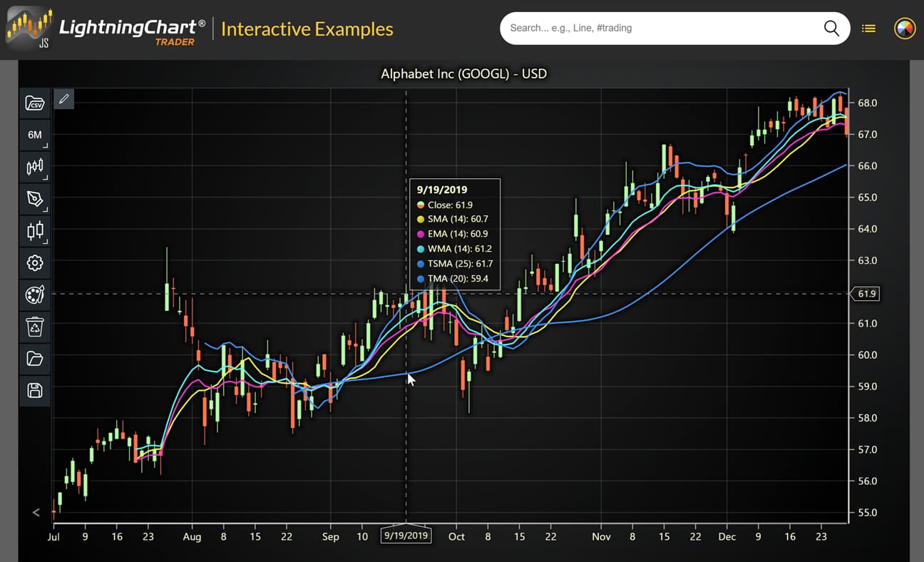Select the chart title Alphabet Inc (GOOGL) - USD
This screenshot has width=924, height=562.
(x=464, y=73)
